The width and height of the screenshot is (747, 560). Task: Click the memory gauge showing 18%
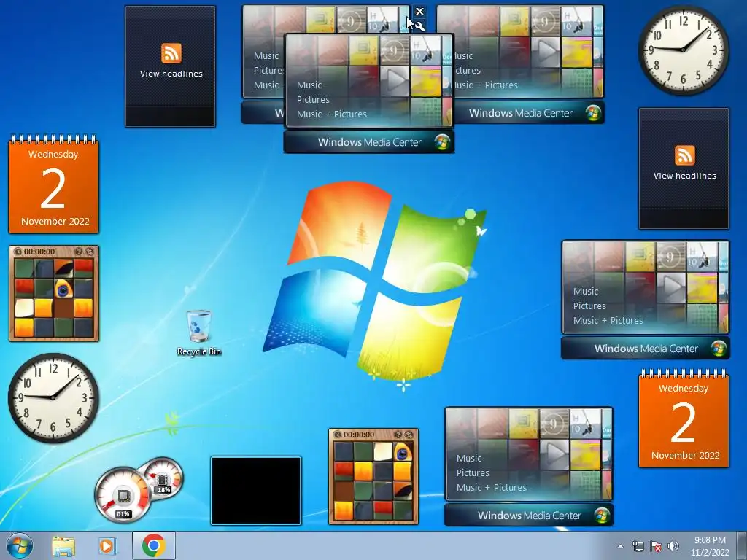pos(165,477)
